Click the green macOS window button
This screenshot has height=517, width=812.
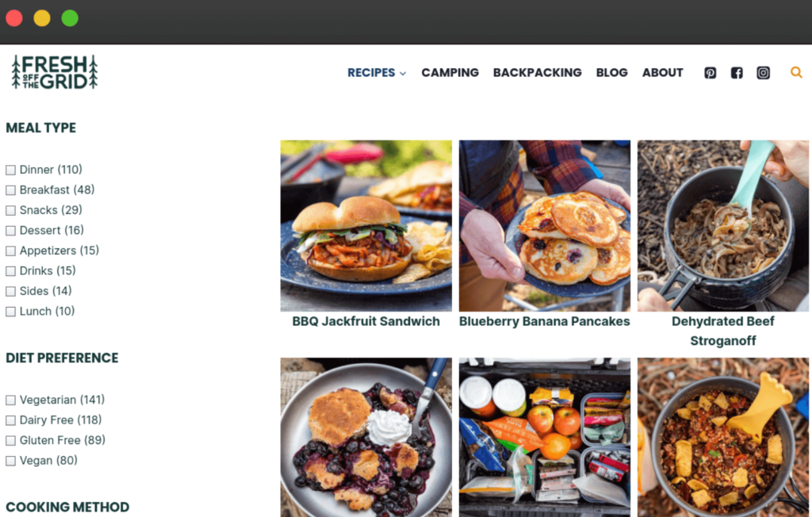pos(70,18)
